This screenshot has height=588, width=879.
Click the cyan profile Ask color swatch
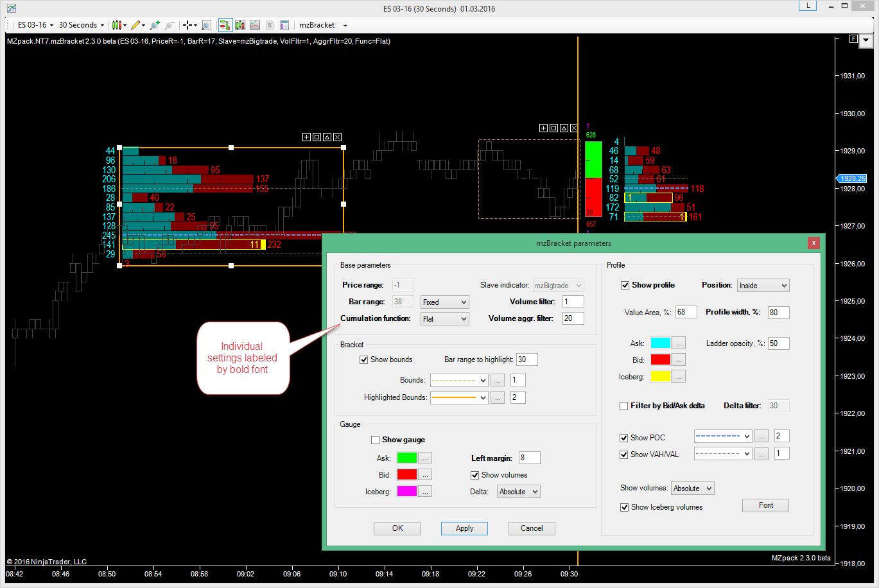(x=661, y=343)
